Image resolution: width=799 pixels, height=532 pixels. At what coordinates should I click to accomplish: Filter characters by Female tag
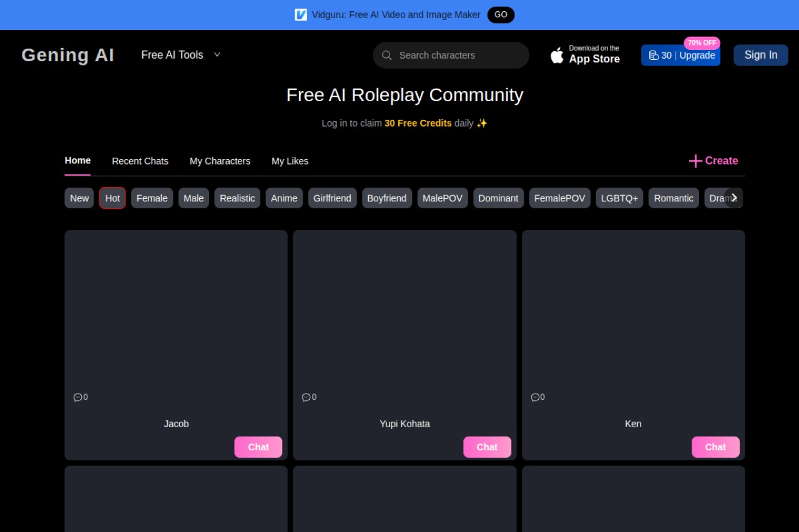pyautogui.click(x=152, y=198)
